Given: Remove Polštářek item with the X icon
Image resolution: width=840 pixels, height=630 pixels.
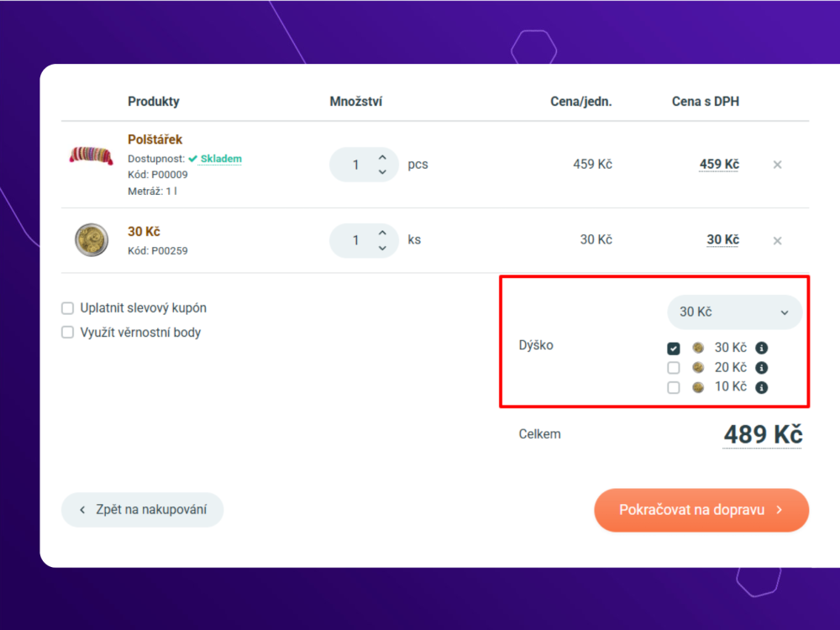Looking at the screenshot, I should pos(777,165).
